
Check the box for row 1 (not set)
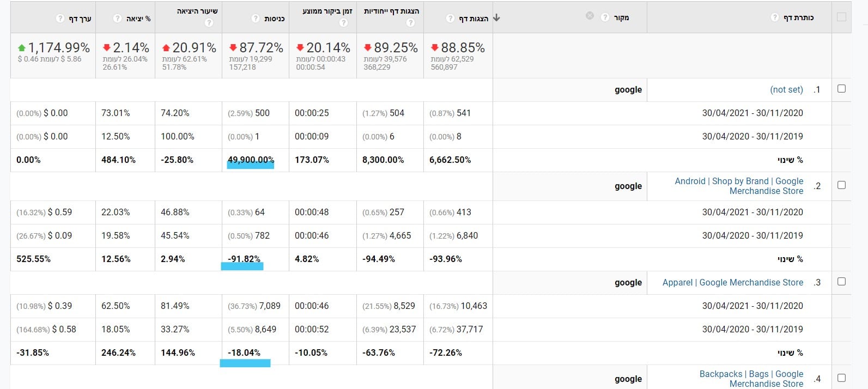(x=842, y=89)
